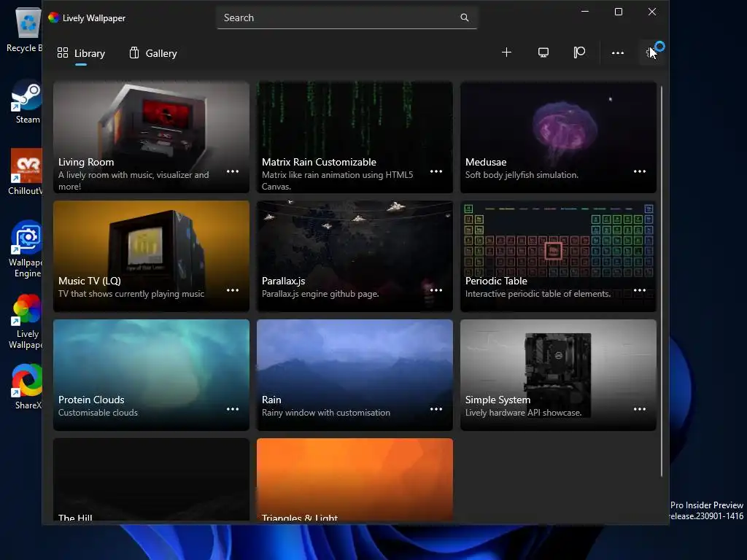Open Protein Clouds card options menu
Image resolution: width=747 pixels, height=560 pixels.
(x=233, y=409)
